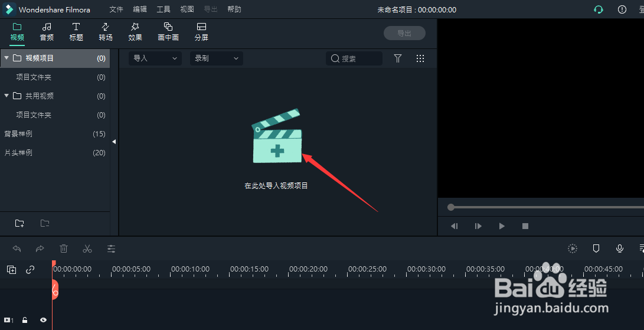Viewport: 644px width, 330px height.
Task: Click the render preview icon
Action: pyautogui.click(x=573, y=248)
